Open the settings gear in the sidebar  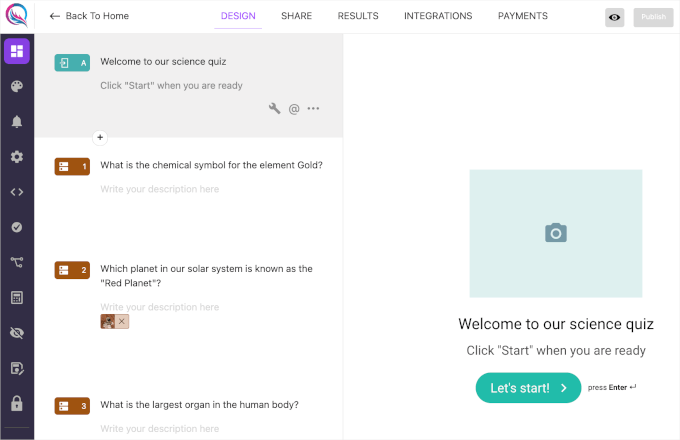coord(16,157)
